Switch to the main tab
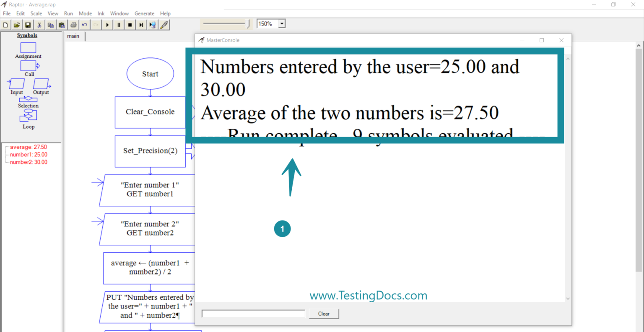The width and height of the screenshot is (644, 332). (73, 36)
